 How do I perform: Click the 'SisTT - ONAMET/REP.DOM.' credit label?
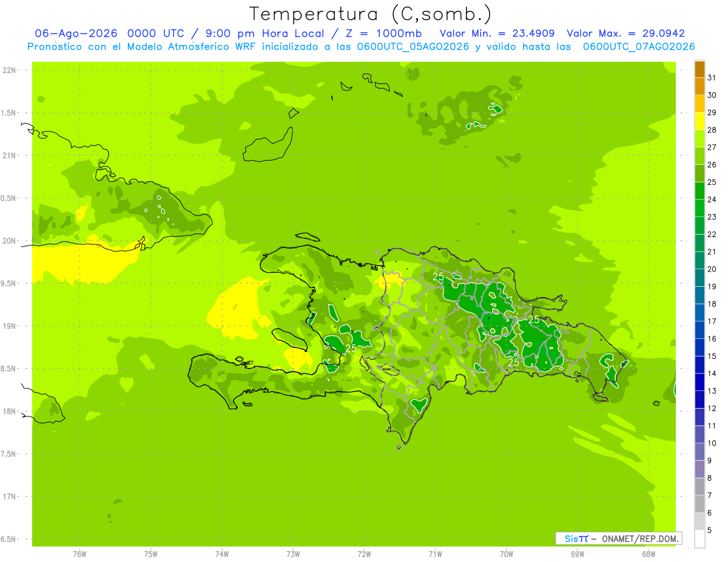[619, 538]
